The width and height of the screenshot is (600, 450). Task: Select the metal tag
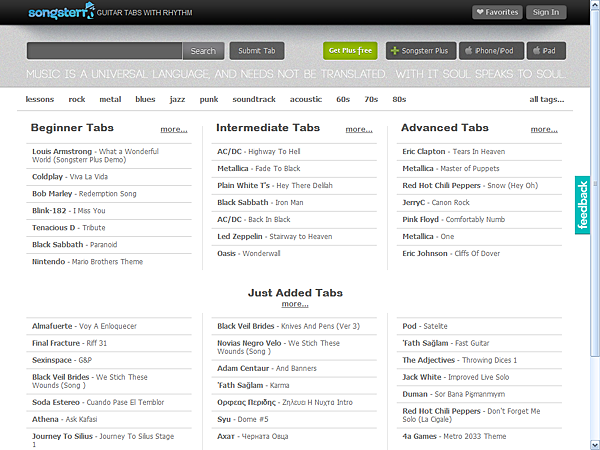pos(110,99)
